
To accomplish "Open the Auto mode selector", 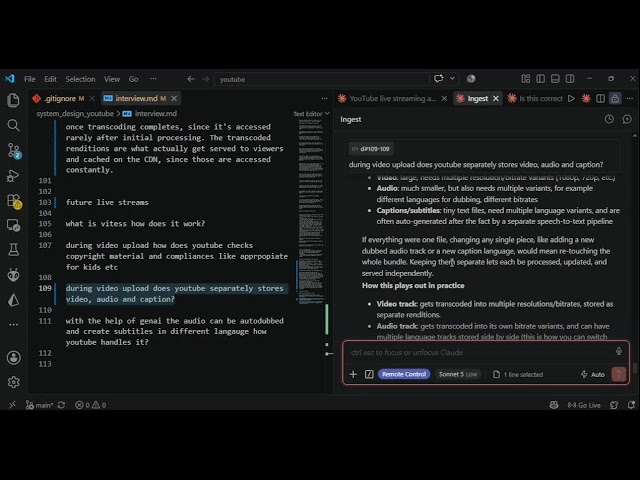I will (x=593, y=374).
